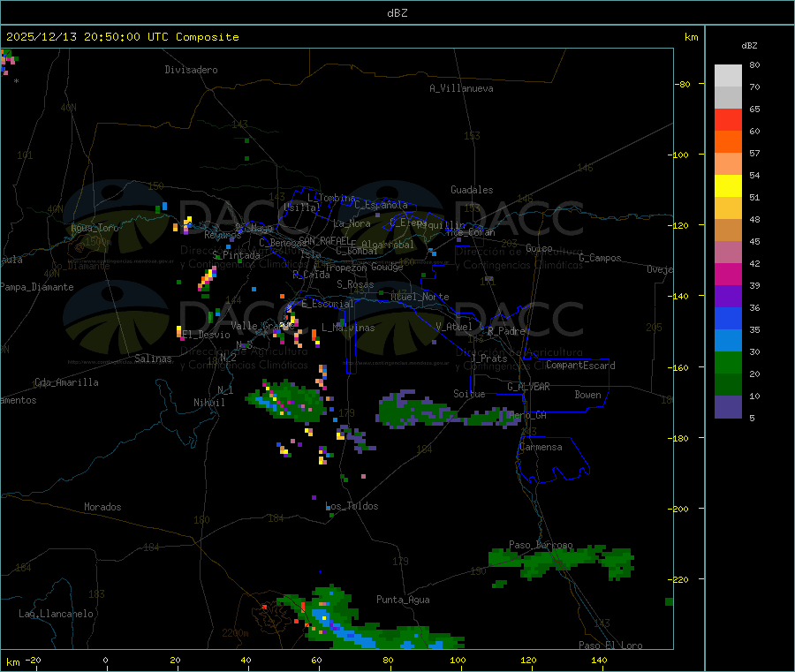
Task: Click the 'G_Campos' label
Action: tap(601, 258)
